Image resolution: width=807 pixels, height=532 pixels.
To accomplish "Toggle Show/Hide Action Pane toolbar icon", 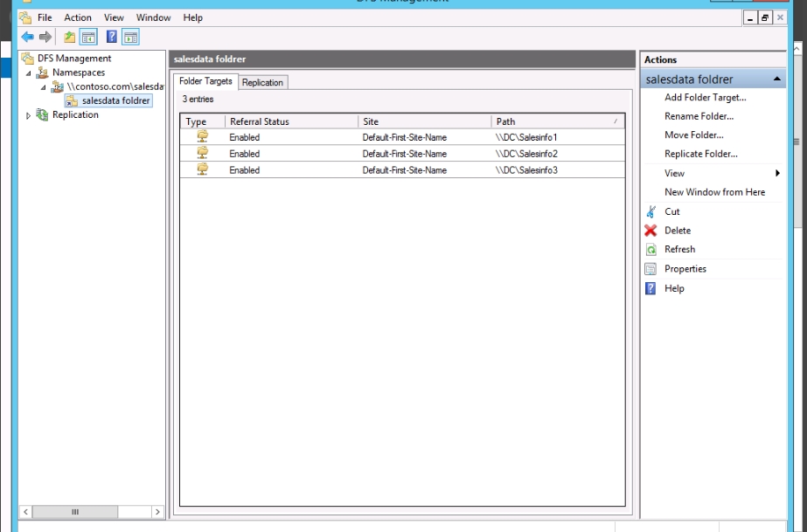I will tap(130, 37).
